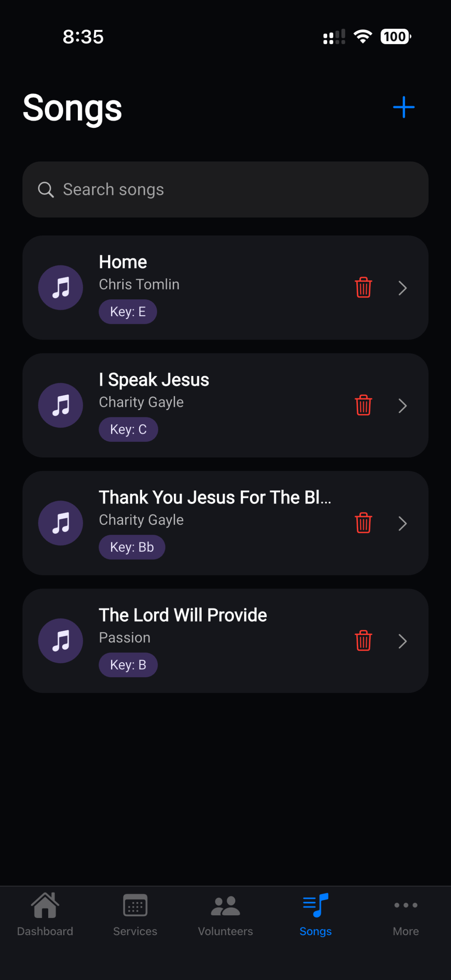The image size is (451, 980).
Task: Expand Home song details with chevron
Action: tap(402, 288)
